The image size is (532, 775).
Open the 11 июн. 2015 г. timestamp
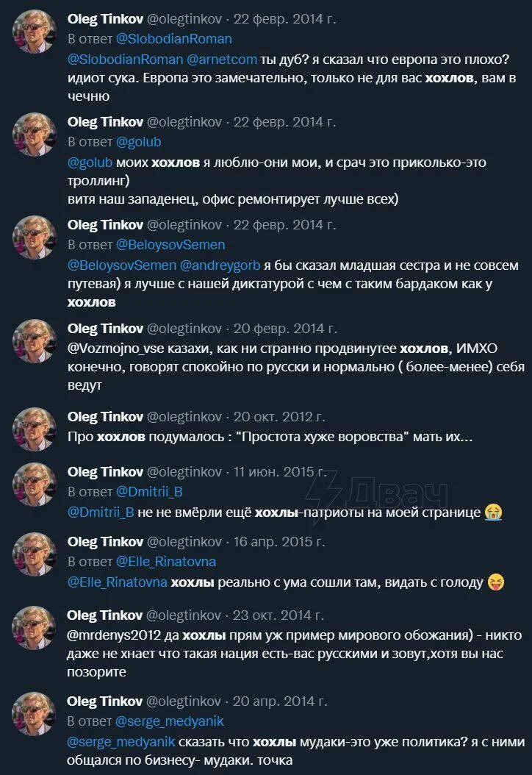click(x=280, y=472)
